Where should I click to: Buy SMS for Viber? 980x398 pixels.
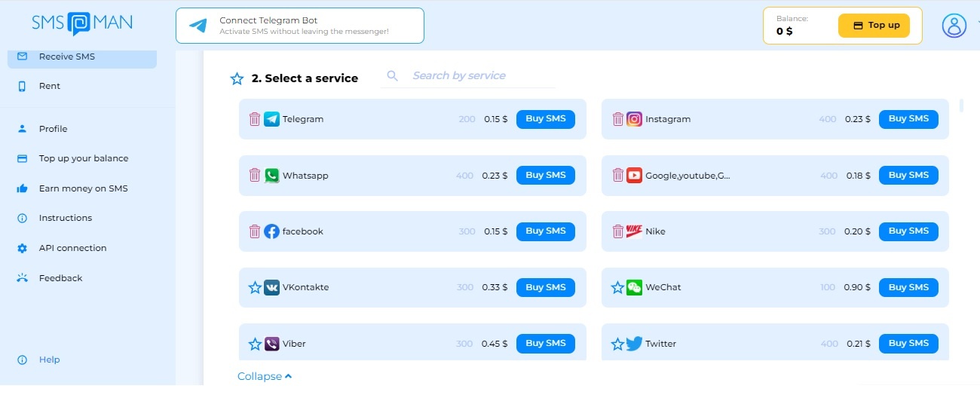click(546, 344)
